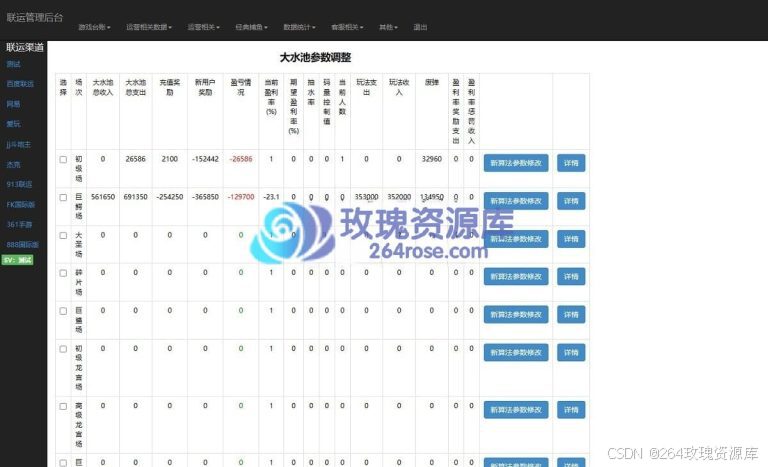View 详情 for 高级龙宫场 row
The image size is (768, 467).
(571, 410)
